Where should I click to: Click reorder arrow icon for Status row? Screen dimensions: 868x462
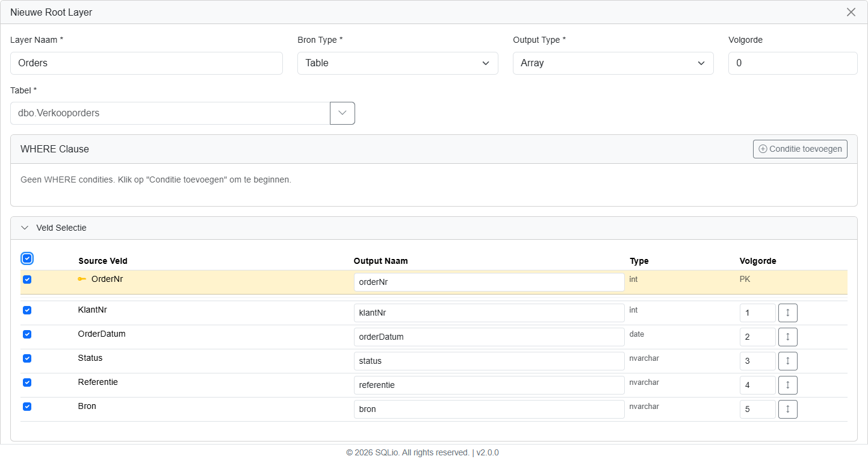[x=787, y=361]
